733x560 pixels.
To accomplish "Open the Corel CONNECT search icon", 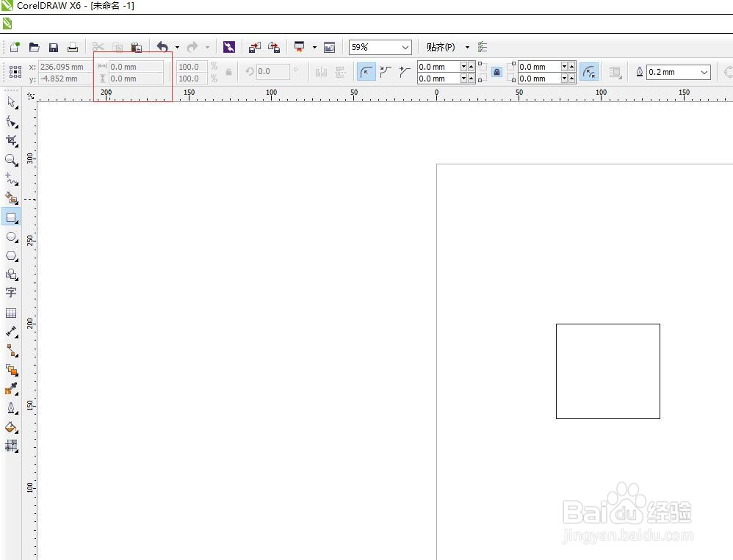I will click(x=229, y=47).
